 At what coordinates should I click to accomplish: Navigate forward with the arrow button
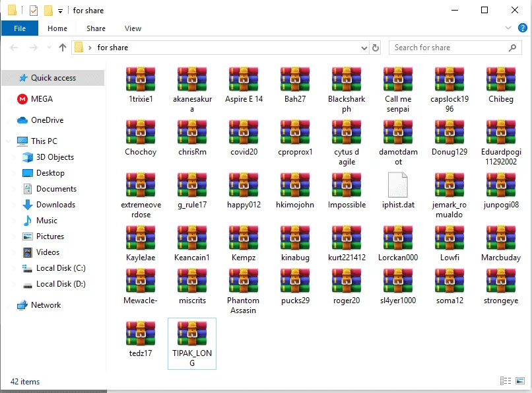(x=33, y=48)
